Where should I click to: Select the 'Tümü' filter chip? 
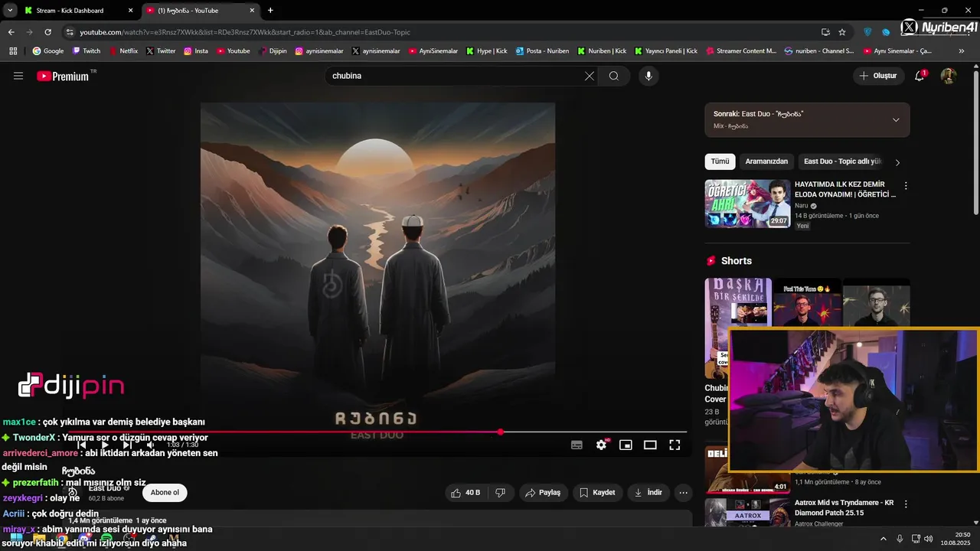click(720, 161)
